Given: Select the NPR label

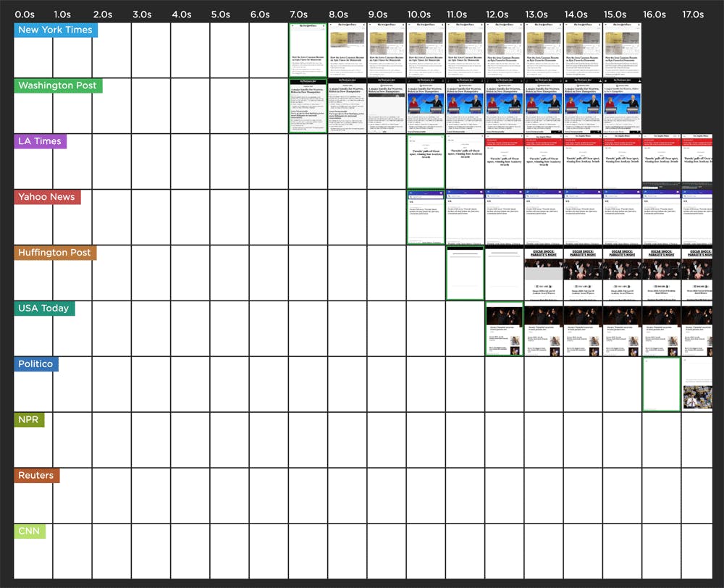Looking at the screenshot, I should pos(29,419).
